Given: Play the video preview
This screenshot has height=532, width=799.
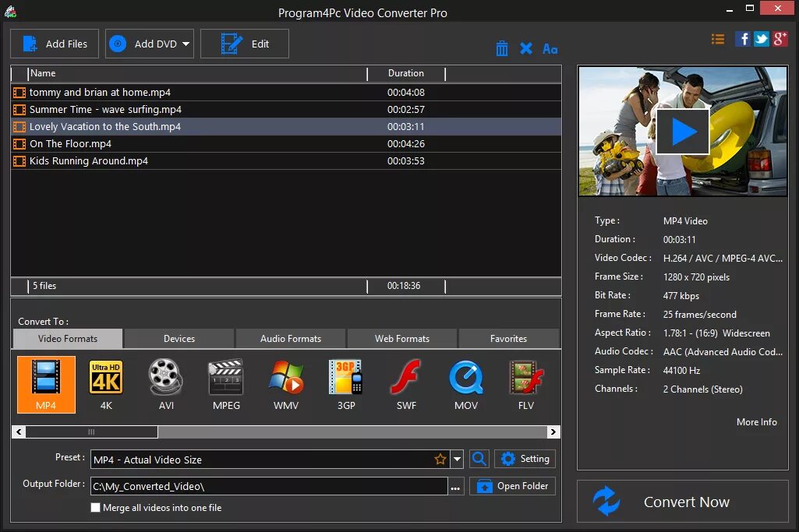Looking at the screenshot, I should point(683,132).
